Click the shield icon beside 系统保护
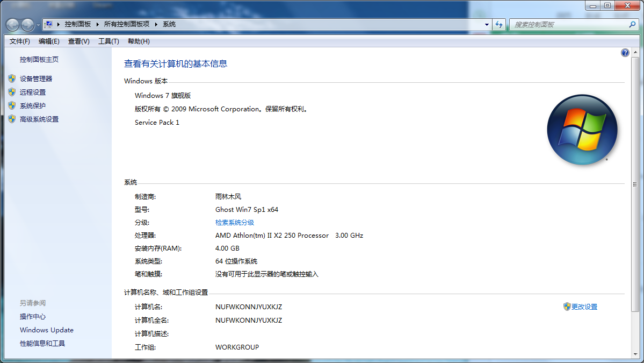The image size is (644, 363). [12, 105]
